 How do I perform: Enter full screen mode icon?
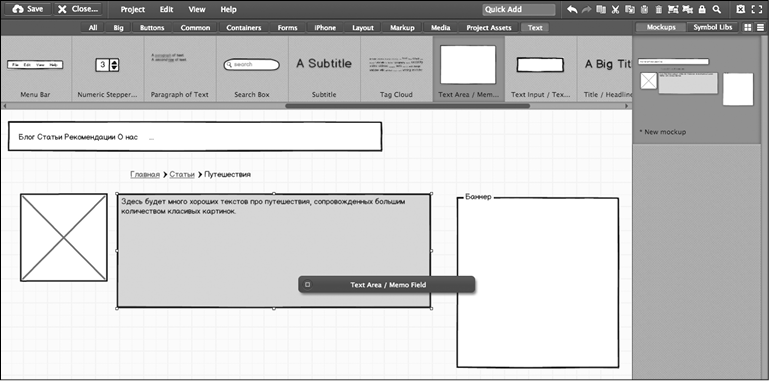(756, 9)
